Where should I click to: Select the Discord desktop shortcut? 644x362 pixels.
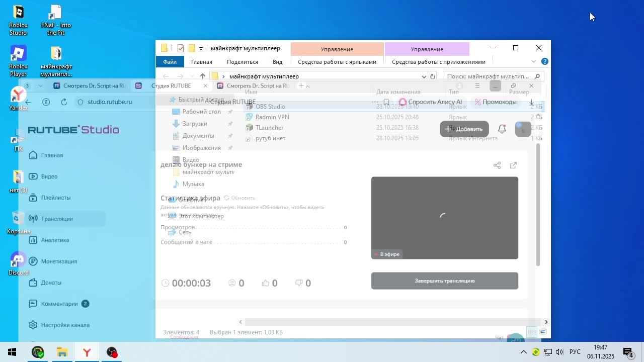click(18, 264)
